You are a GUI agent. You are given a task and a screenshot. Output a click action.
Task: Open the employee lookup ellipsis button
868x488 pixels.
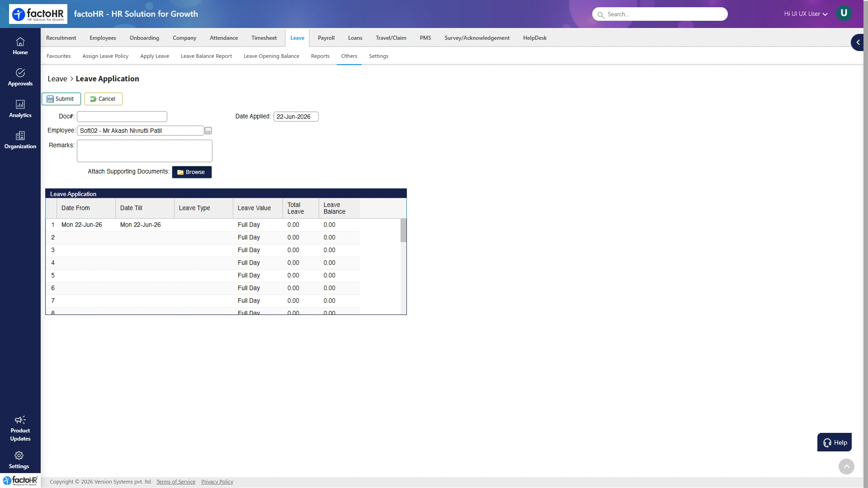point(208,131)
